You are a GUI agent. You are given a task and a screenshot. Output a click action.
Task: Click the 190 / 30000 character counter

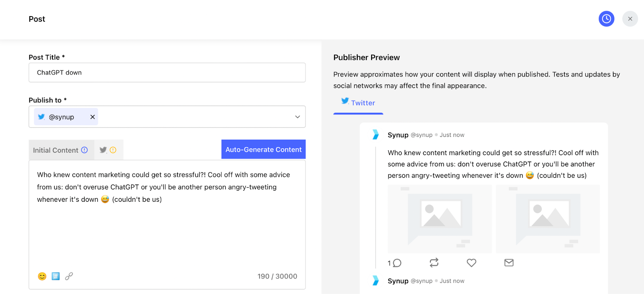(x=277, y=276)
